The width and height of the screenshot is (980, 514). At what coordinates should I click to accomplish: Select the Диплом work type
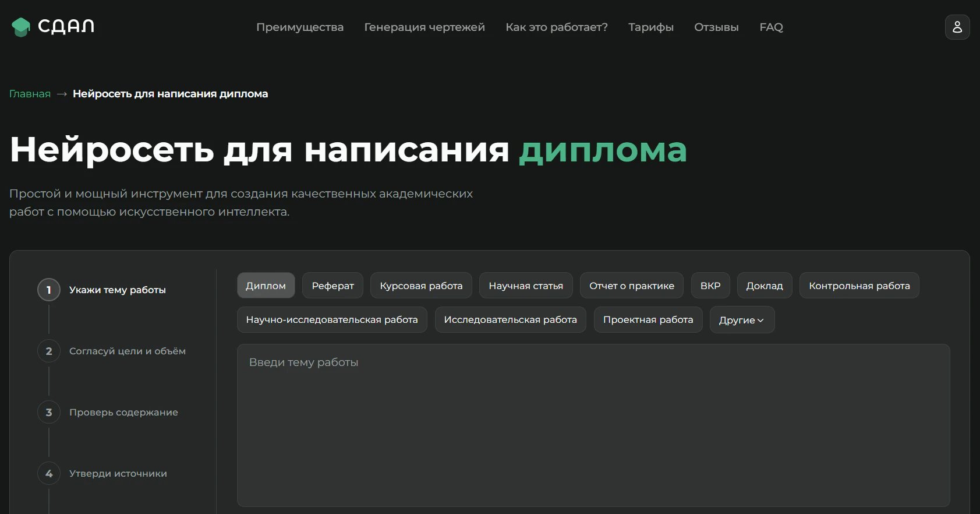coord(266,286)
